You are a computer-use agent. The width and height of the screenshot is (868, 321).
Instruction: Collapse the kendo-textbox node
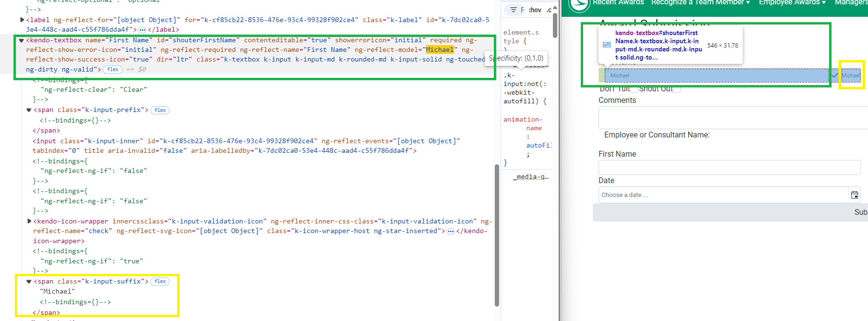[22, 40]
